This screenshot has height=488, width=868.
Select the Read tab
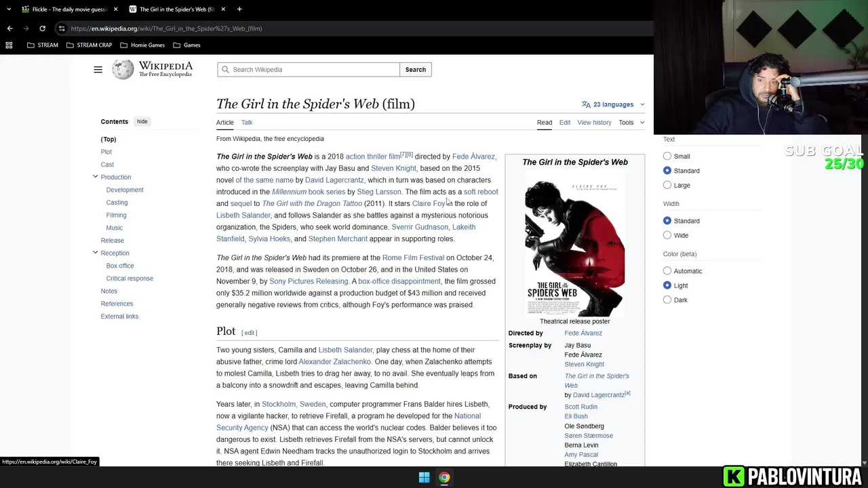[545, 123]
